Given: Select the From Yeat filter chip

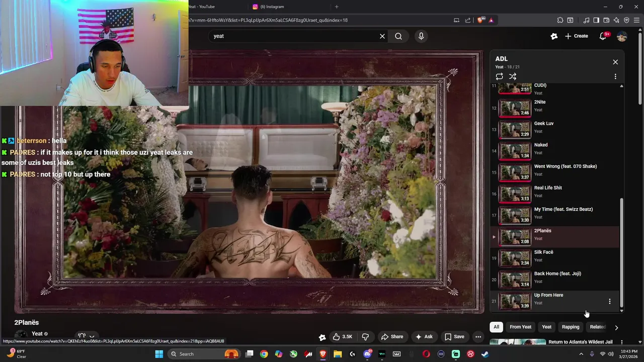Looking at the screenshot, I should [x=520, y=327].
